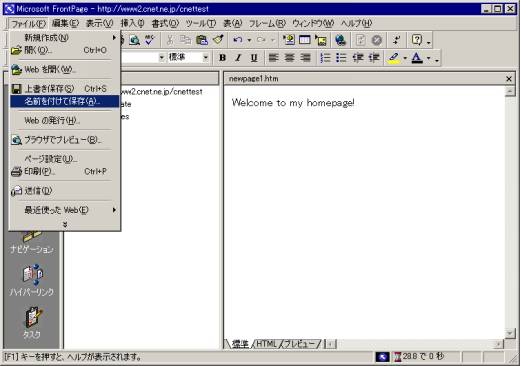Select the Format Painter brush icon
Screen dimensions: 520x366
pos(218,40)
